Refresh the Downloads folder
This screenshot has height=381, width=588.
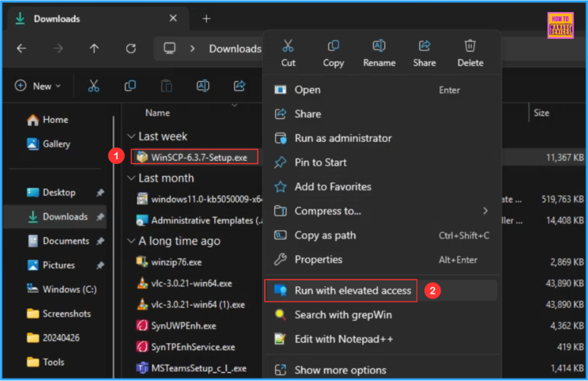click(x=131, y=48)
